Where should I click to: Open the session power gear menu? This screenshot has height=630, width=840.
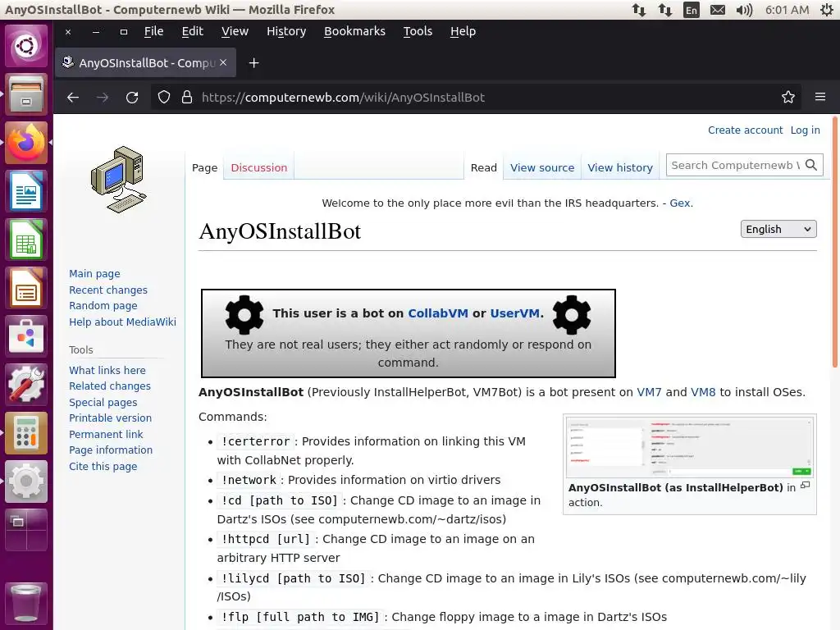[827, 10]
